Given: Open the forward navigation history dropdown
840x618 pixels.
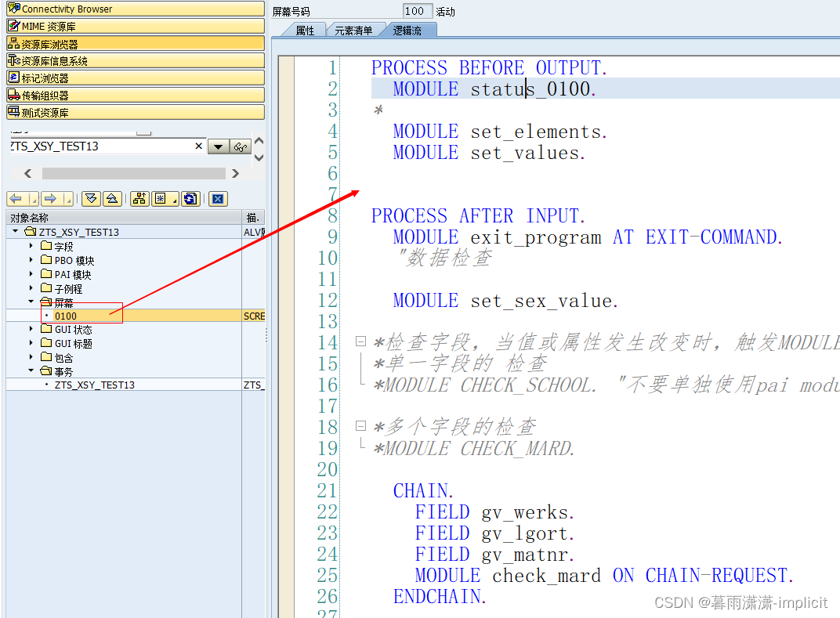Looking at the screenshot, I should [68, 199].
